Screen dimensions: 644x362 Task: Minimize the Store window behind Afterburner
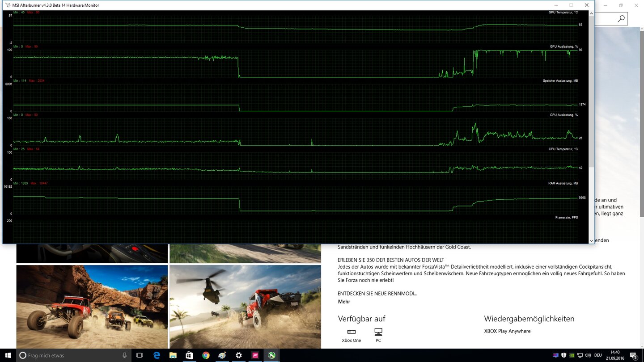(605, 5)
